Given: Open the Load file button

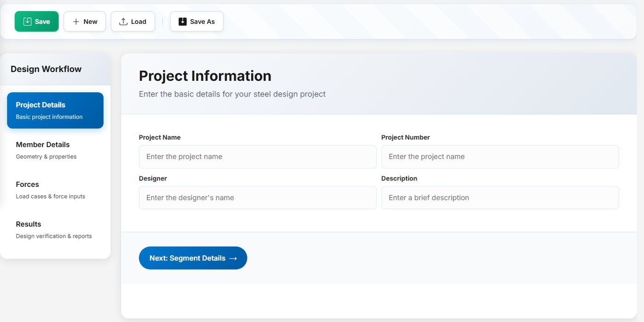Looking at the screenshot, I should 133,22.
